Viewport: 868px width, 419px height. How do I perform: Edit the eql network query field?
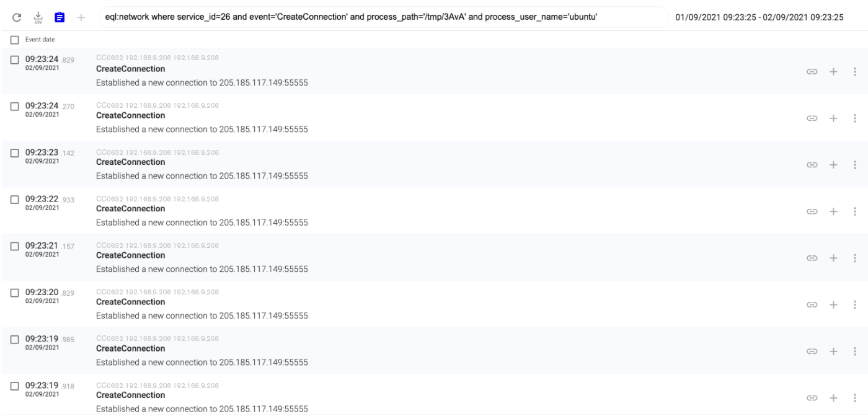tap(383, 17)
